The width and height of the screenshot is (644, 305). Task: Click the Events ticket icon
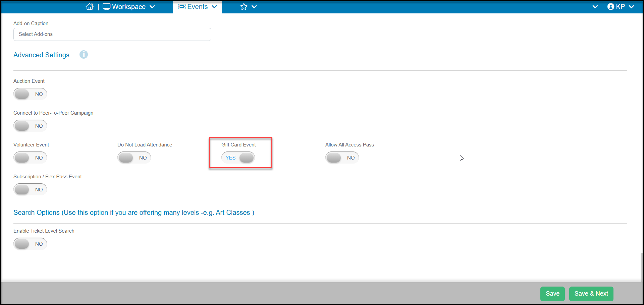point(181,7)
